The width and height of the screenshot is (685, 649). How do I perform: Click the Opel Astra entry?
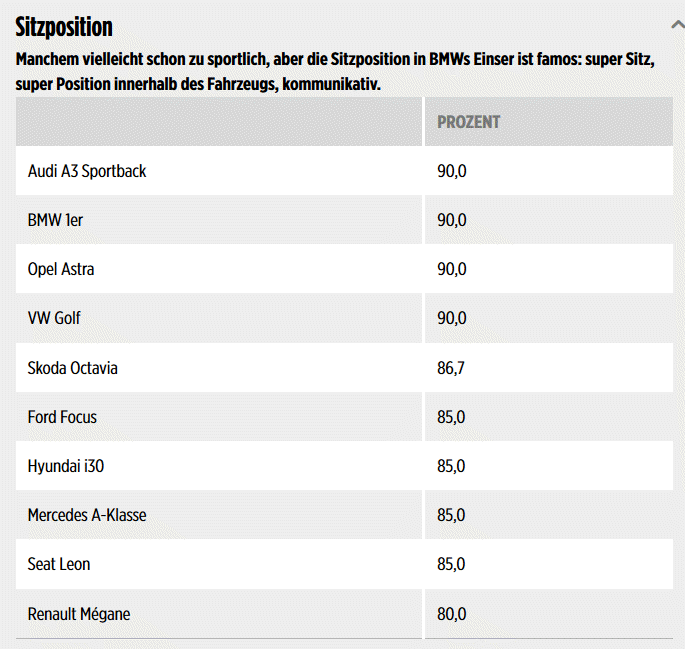pyautogui.click(x=61, y=269)
